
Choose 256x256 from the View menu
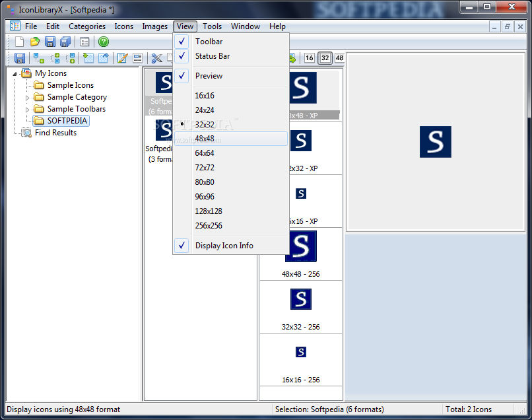231,226
